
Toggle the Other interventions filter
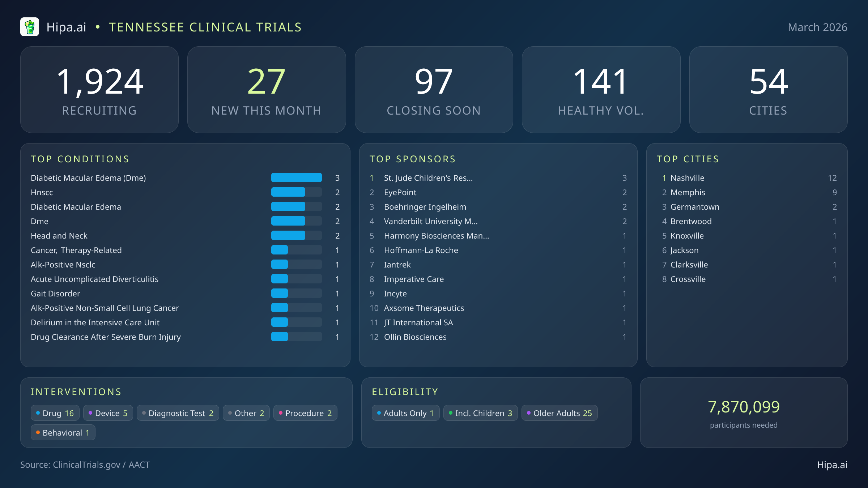click(x=246, y=413)
